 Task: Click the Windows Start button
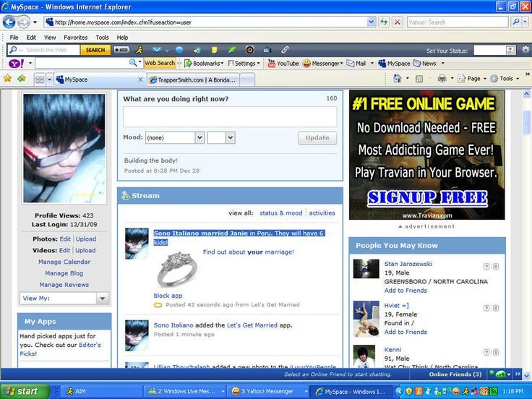[25, 391]
